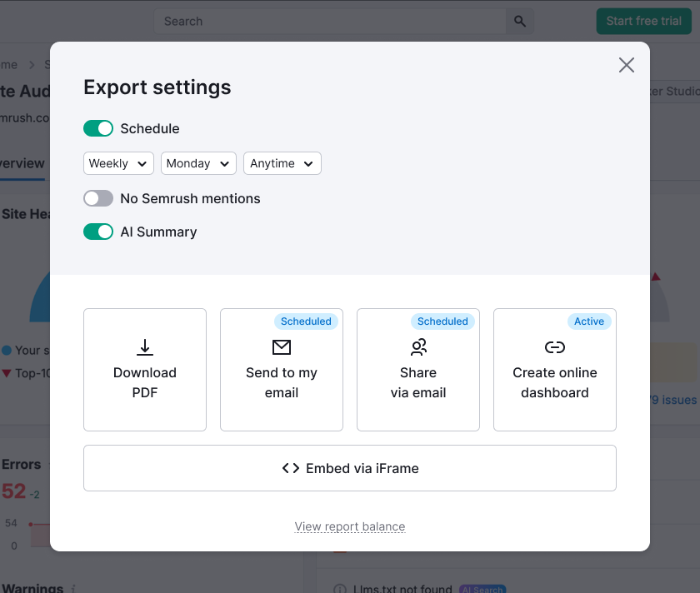Open the Monday day dropdown
The image size is (700, 593).
198,163
